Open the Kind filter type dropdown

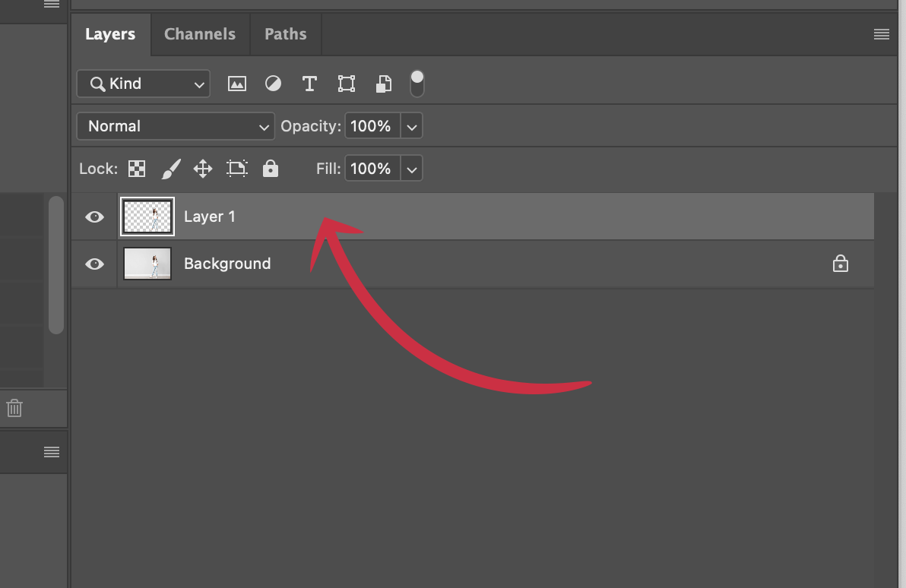coord(144,84)
